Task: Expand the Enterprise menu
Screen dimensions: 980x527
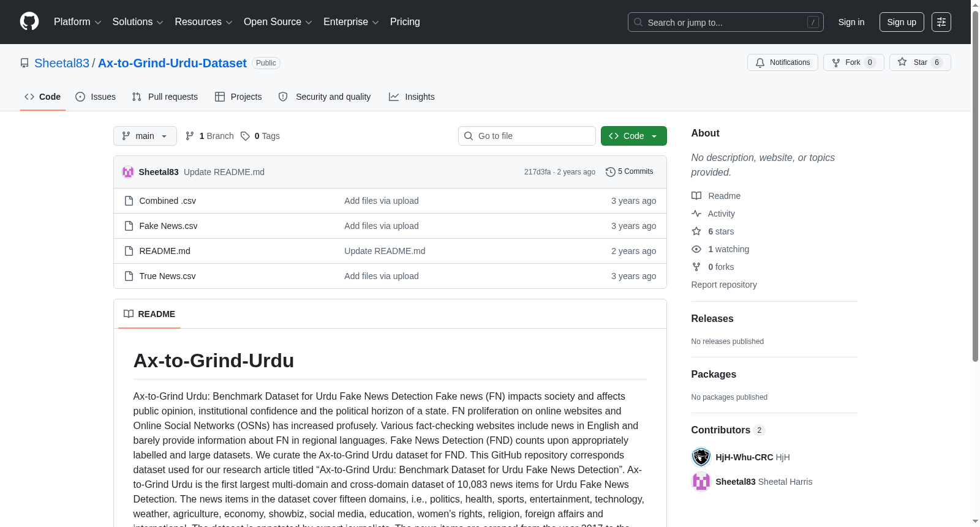Action: tap(351, 22)
